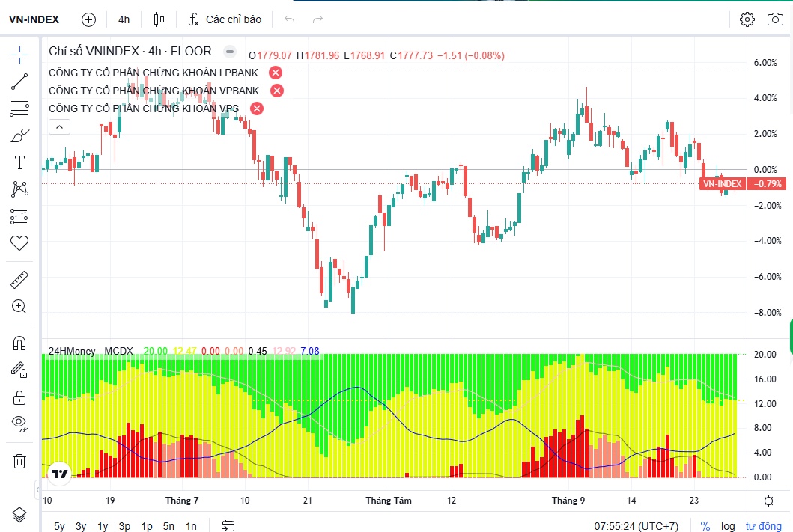793x532 pixels.
Task: Select the 5y time range
Action: (x=59, y=526)
